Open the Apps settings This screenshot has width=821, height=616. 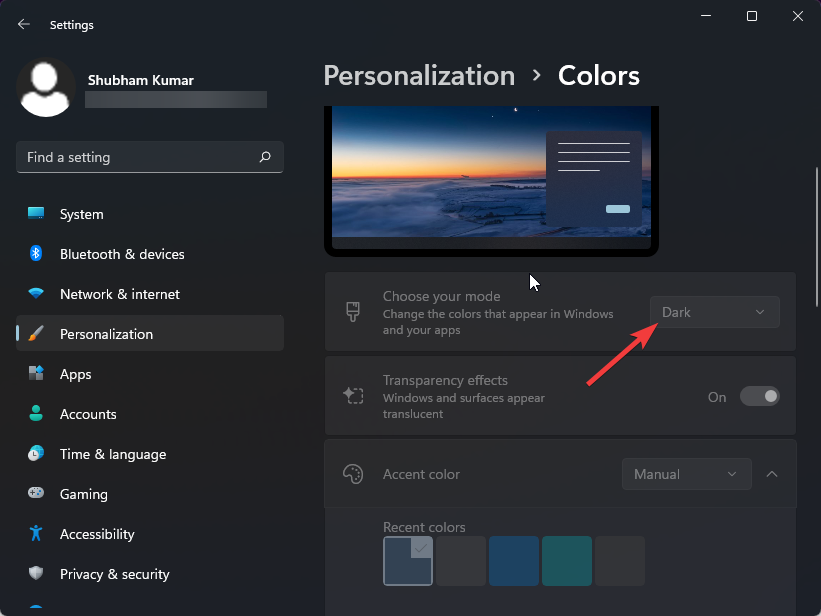point(150,374)
